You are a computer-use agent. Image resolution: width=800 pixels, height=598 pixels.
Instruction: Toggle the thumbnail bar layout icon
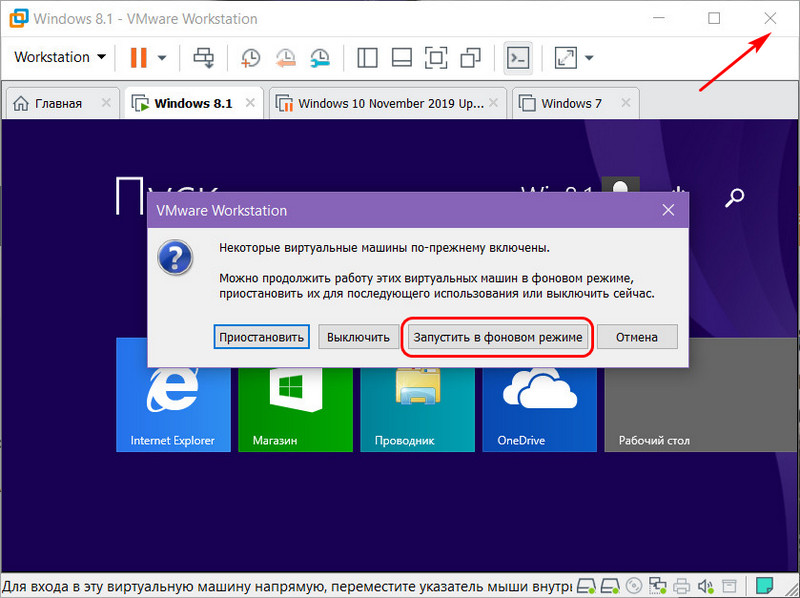(x=402, y=58)
